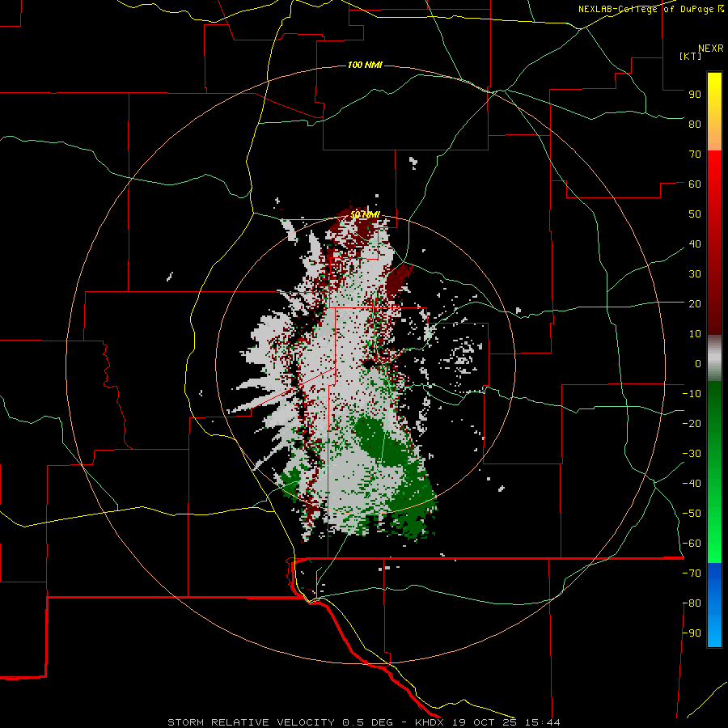Click the -20 value on velocity scale
728x728 pixels.
tap(692, 424)
